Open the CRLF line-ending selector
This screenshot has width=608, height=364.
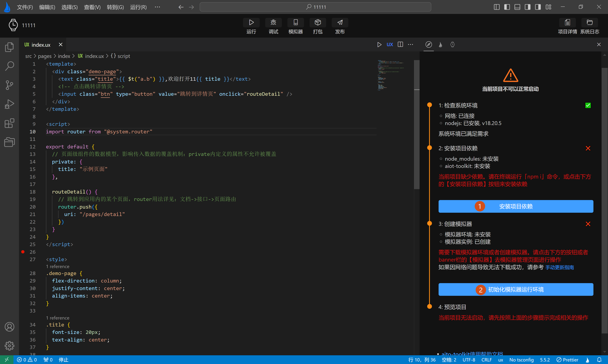486,360
